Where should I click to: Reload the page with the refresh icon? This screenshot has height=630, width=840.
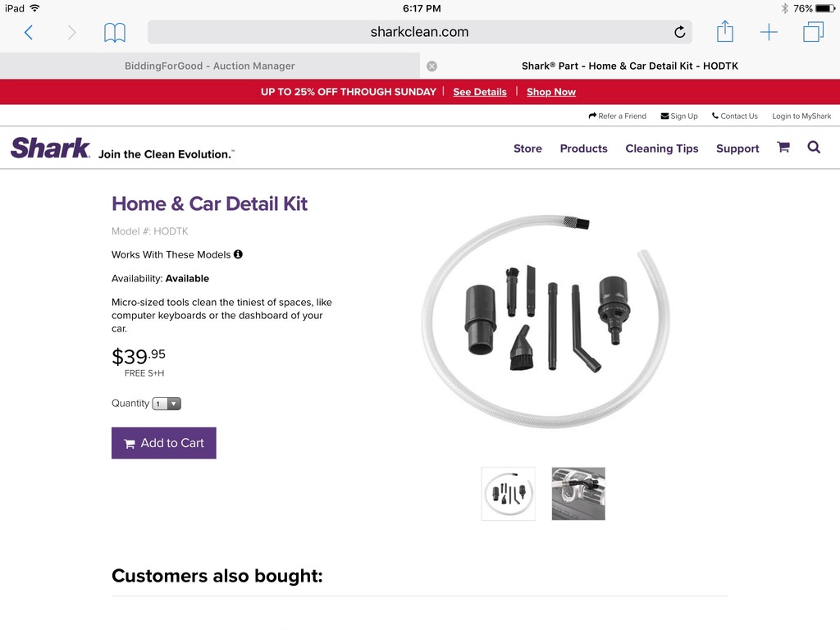(x=679, y=32)
